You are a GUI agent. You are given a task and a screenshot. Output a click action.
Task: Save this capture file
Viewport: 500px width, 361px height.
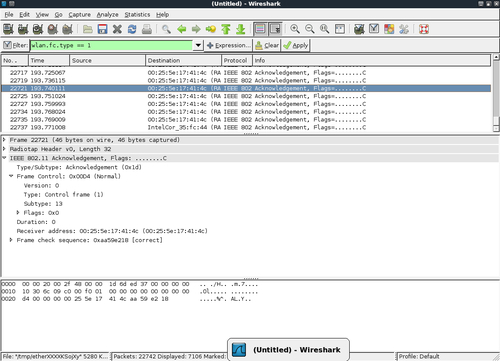click(102, 29)
